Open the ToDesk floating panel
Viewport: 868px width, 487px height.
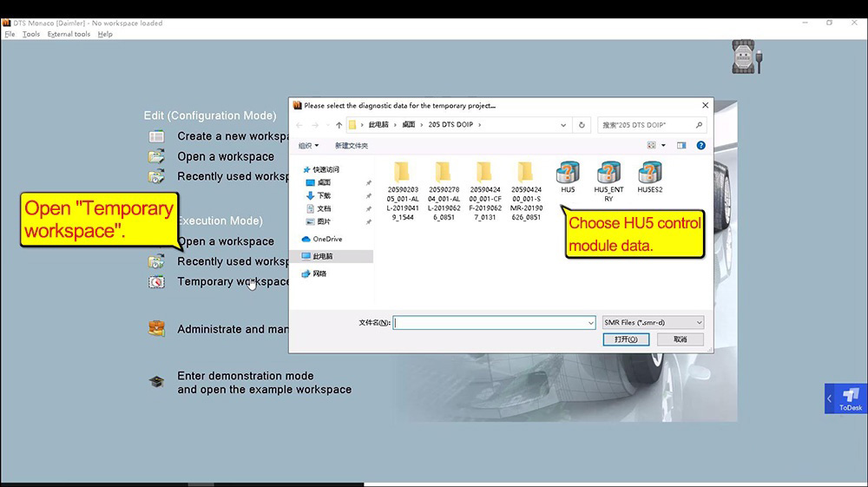(845, 398)
